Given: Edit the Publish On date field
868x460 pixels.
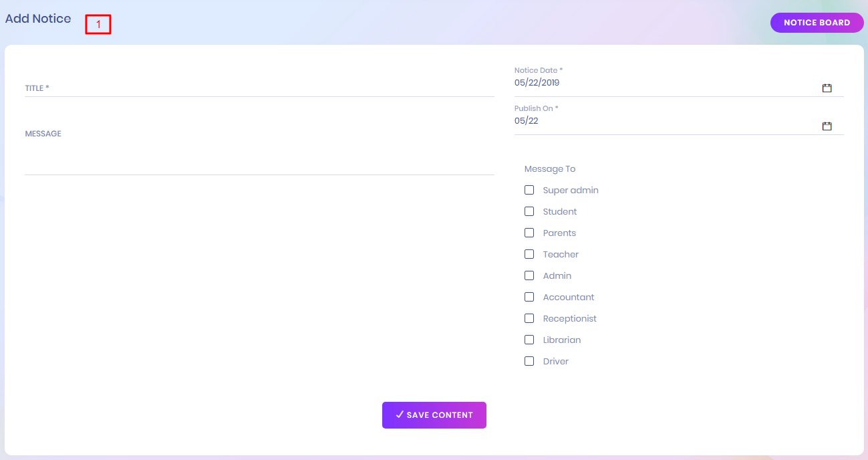Looking at the screenshot, I should tap(662, 122).
